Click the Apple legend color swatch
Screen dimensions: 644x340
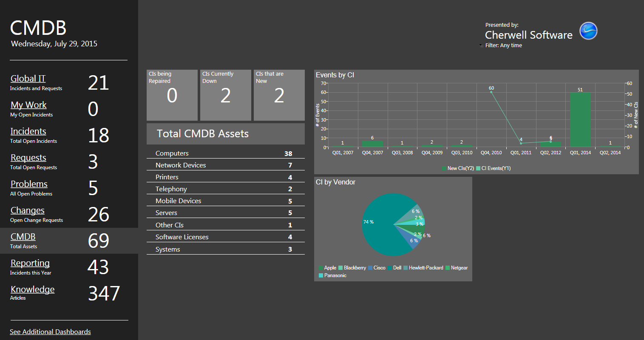coord(321,268)
